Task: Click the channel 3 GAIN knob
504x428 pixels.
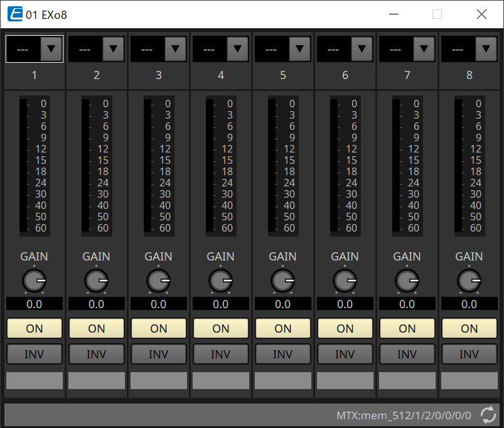Action: coord(159,281)
